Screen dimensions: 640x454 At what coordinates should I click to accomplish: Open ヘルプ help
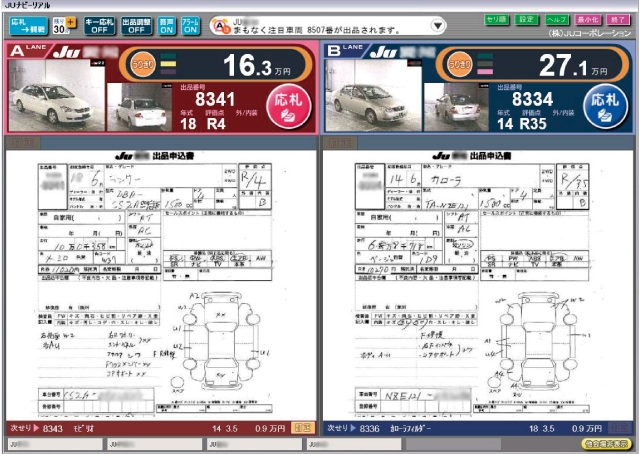[x=557, y=19]
